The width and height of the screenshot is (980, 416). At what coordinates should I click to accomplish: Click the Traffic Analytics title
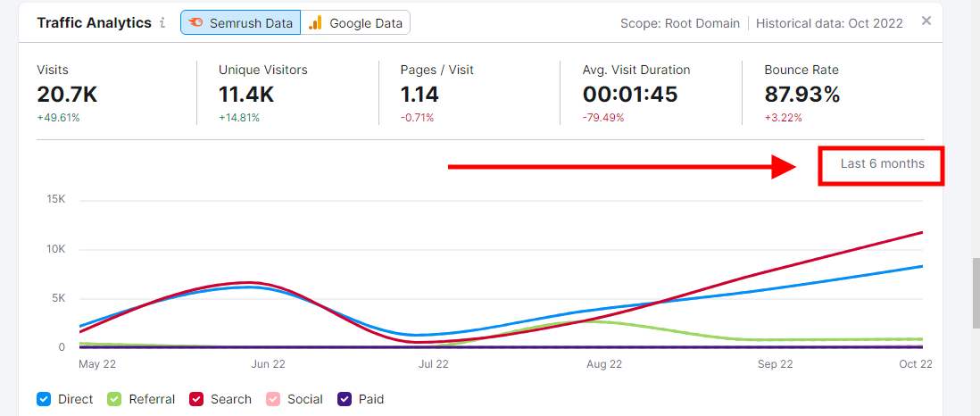pos(94,23)
